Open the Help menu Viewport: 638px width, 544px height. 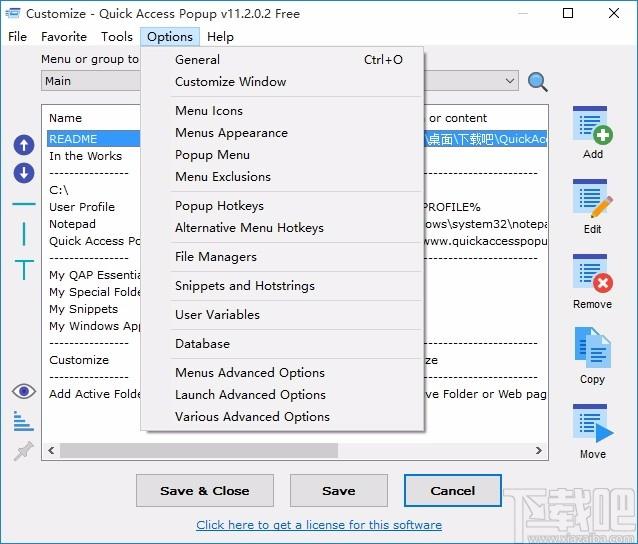[220, 37]
